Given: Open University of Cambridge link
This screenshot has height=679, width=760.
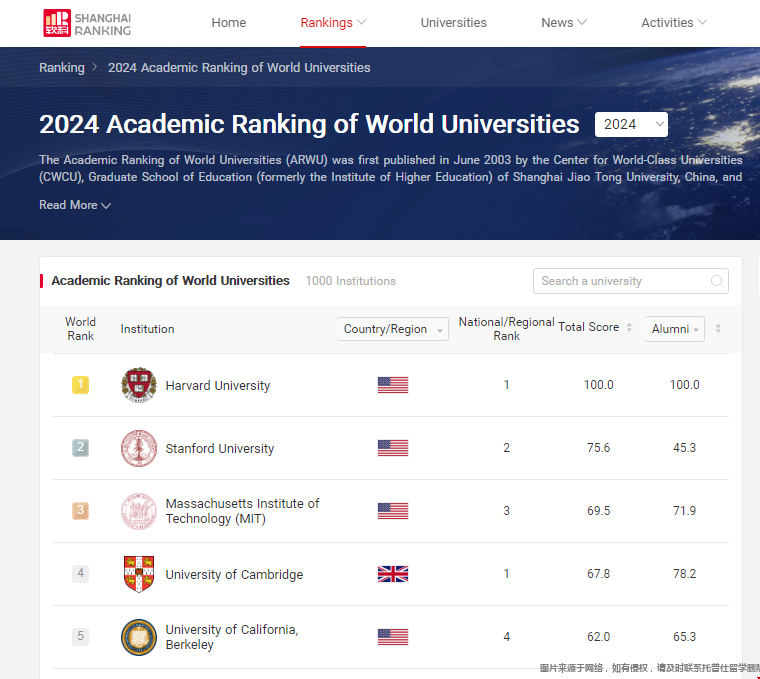Looking at the screenshot, I should click(x=234, y=574).
